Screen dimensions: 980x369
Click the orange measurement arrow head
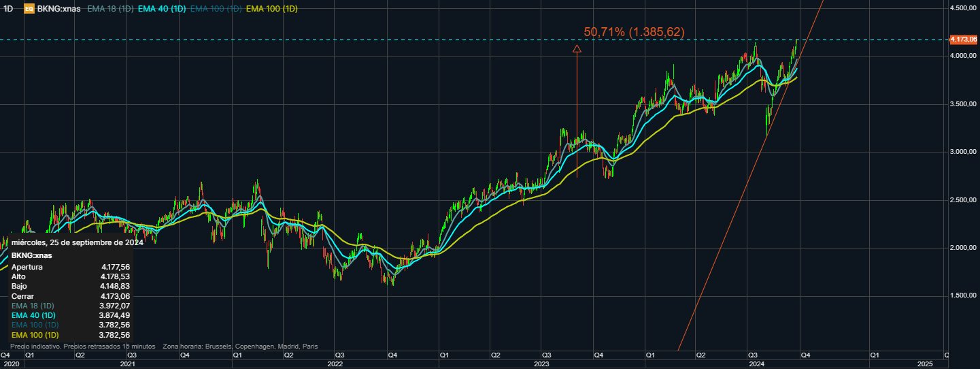point(577,48)
